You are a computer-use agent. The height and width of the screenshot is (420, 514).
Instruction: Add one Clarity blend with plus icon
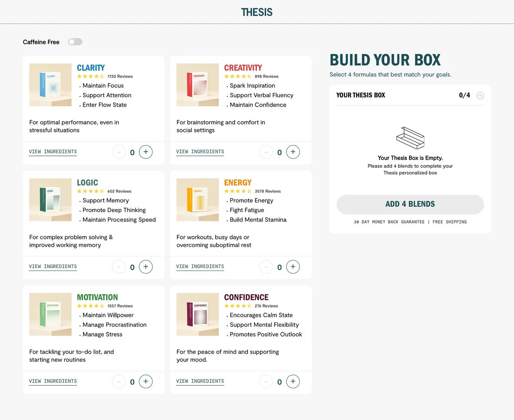tap(146, 152)
